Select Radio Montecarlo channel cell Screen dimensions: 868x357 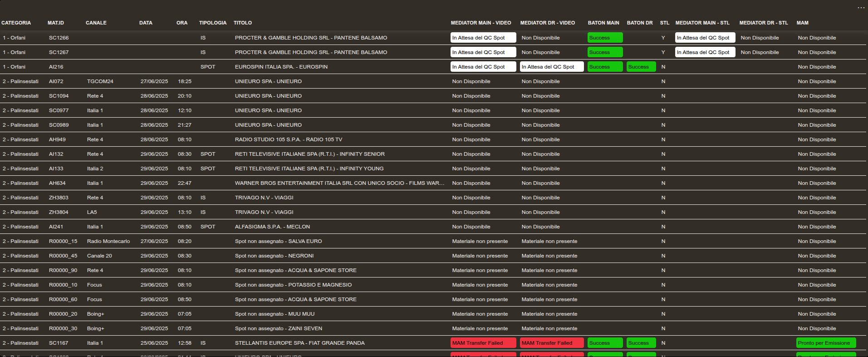coord(108,241)
